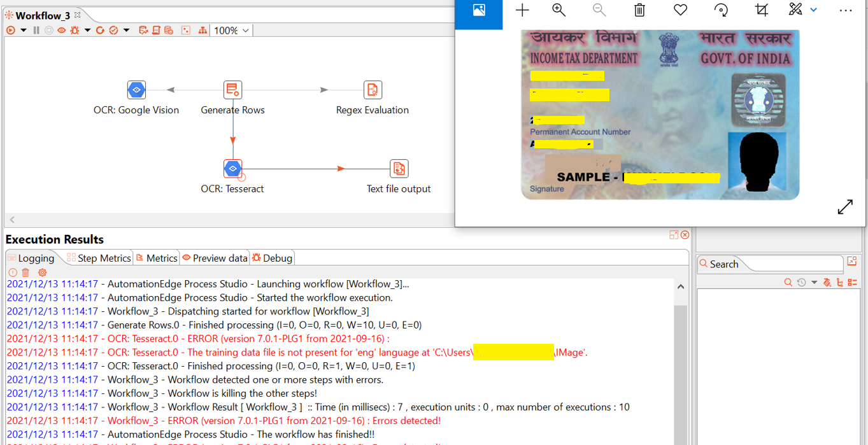Select the OCR: Tesseract step icon
Screen dimensions: 868x445
pos(233,169)
